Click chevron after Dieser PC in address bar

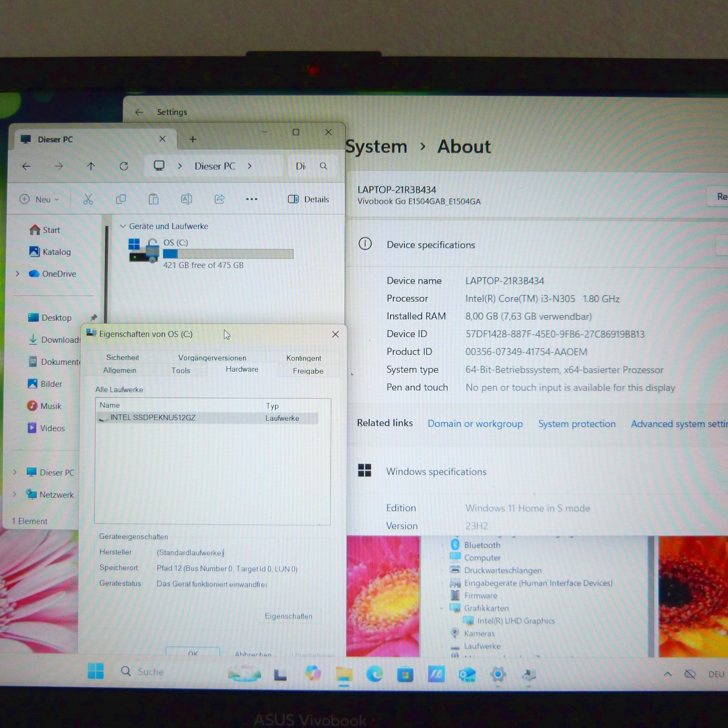[249, 166]
